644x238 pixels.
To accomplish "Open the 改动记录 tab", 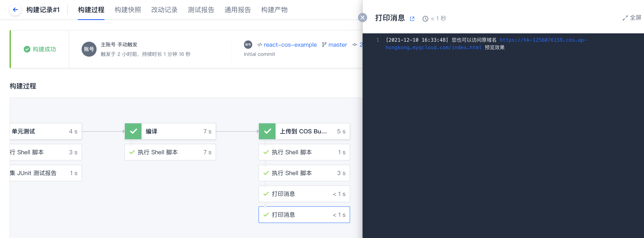I will coord(164,10).
